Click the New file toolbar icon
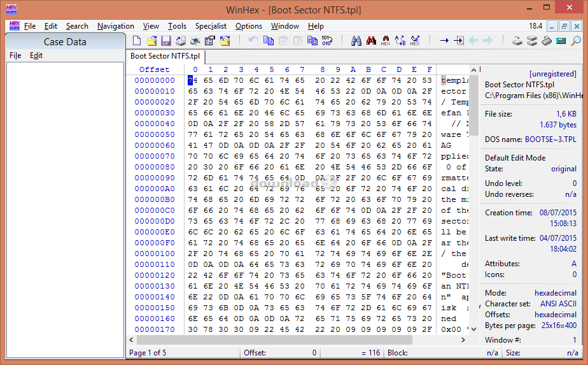 click(137, 41)
